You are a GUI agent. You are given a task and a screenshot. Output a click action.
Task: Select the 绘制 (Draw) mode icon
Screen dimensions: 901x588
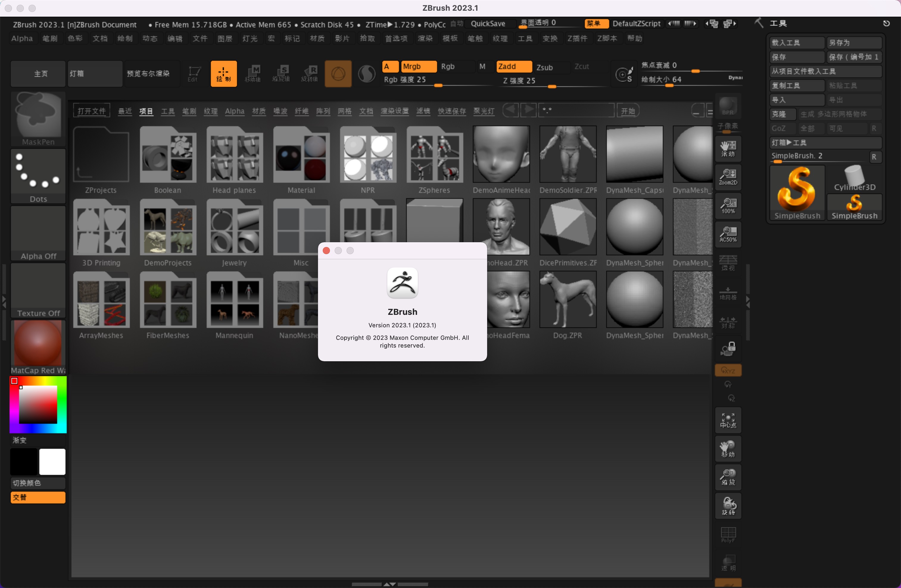(224, 73)
